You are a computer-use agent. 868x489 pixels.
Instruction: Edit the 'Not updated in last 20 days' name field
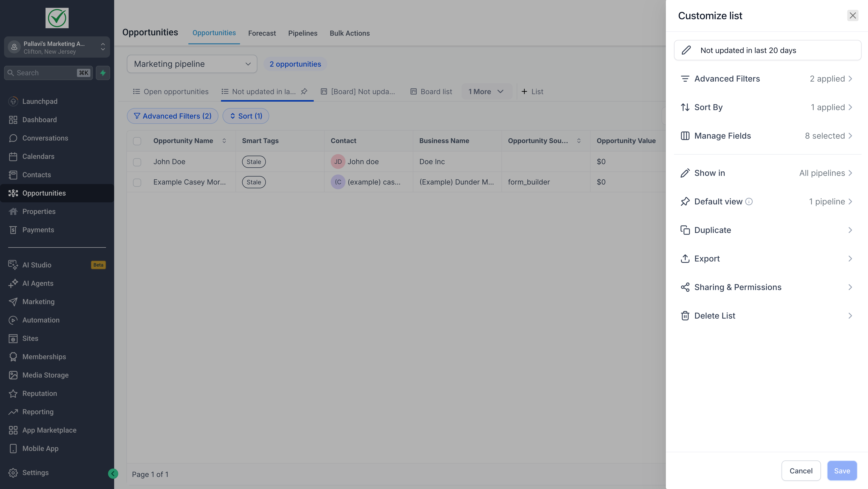pos(767,50)
